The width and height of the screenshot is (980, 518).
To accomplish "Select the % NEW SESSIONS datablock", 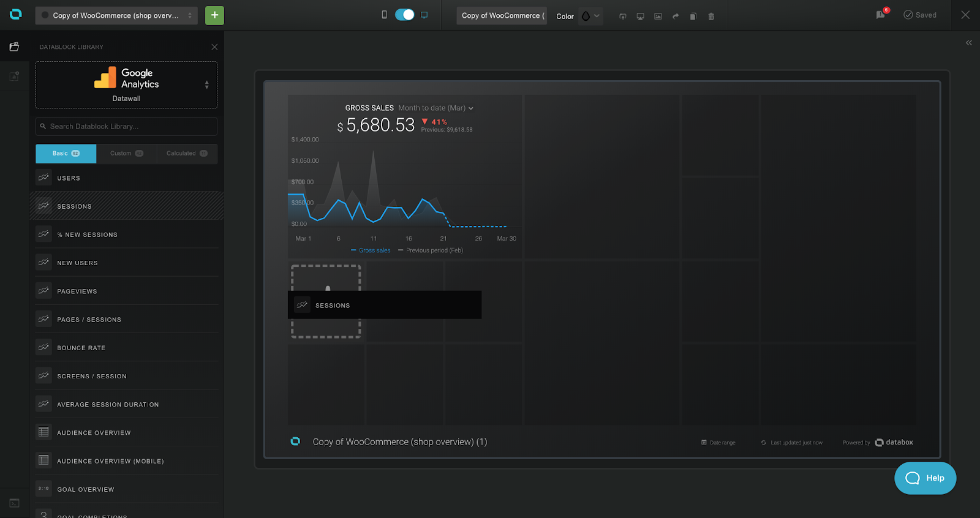I will [x=126, y=235].
